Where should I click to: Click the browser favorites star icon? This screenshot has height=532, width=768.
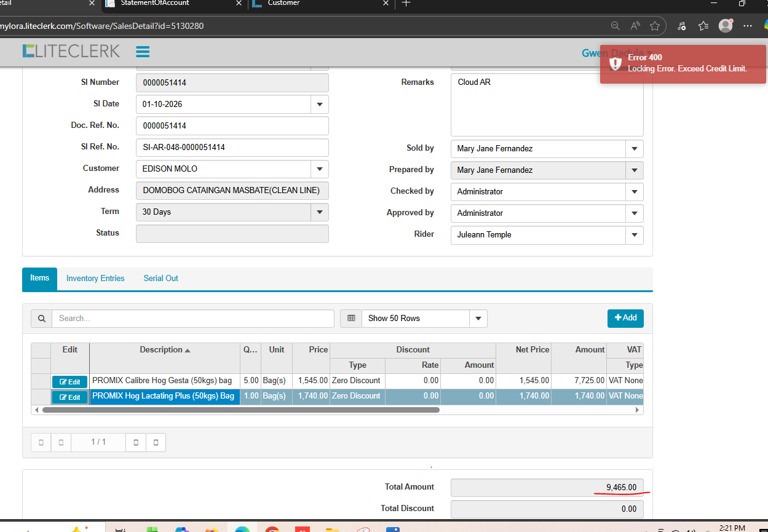point(655,26)
